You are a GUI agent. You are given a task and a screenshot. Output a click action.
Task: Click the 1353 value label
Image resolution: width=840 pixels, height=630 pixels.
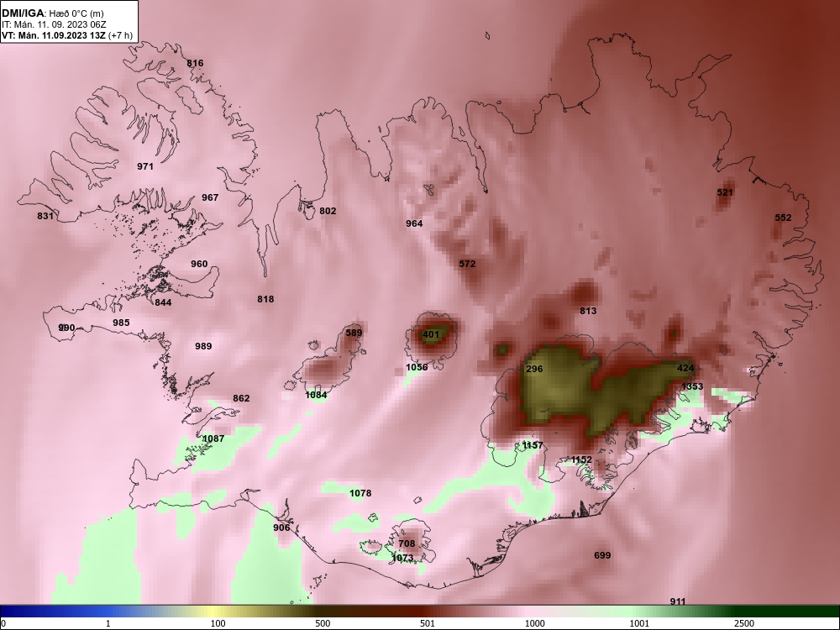[692, 386]
